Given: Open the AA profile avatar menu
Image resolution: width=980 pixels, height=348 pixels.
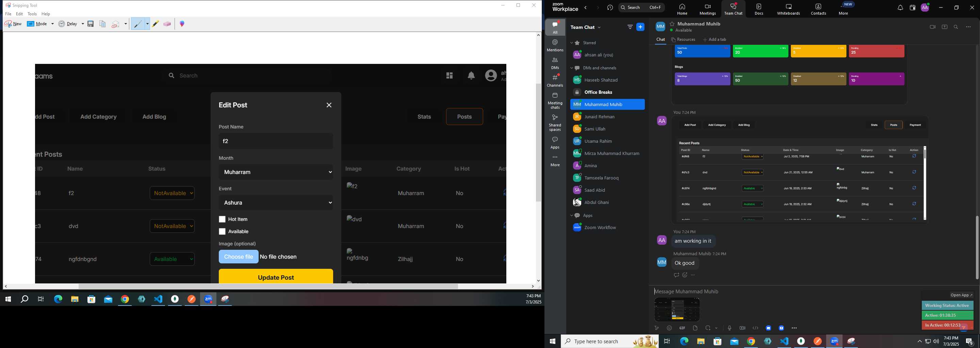Looking at the screenshot, I should 925,7.
